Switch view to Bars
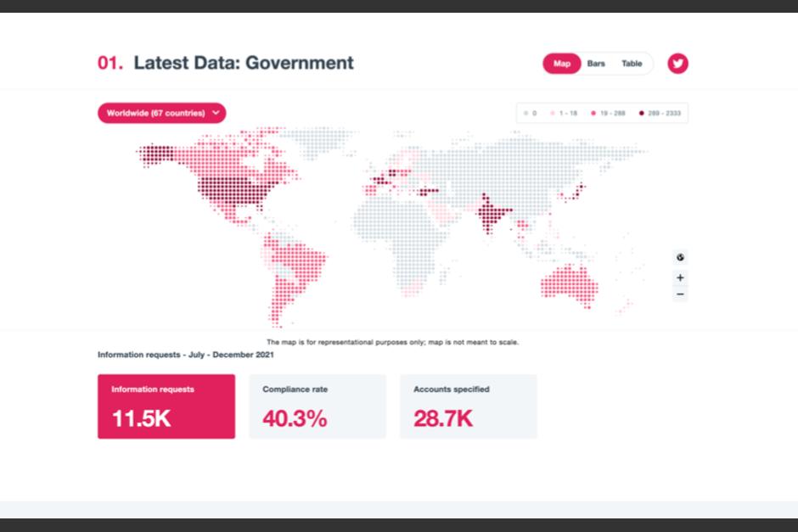This screenshot has width=798, height=532. (x=596, y=63)
